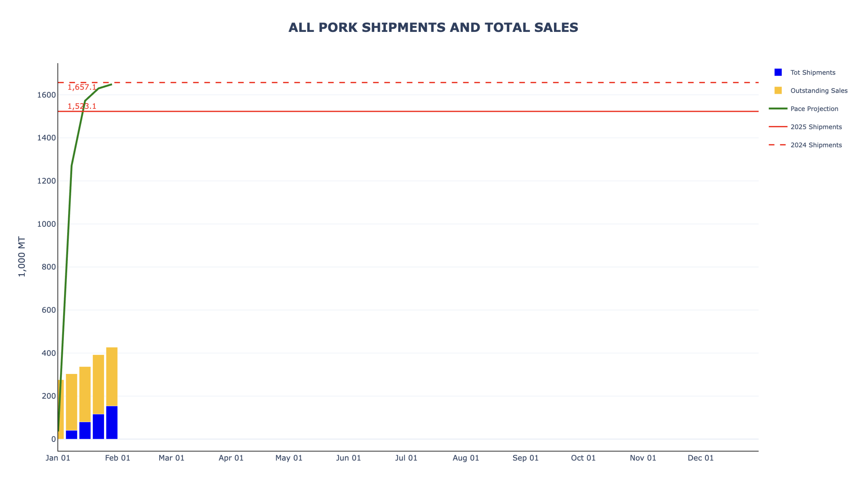868x489 pixels.
Task: Click the Feb 01 x-axis label
Action: tap(117, 458)
